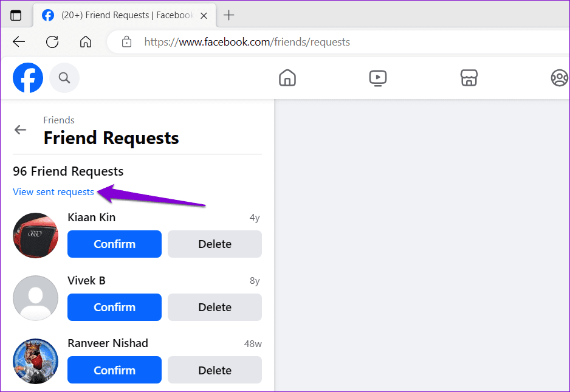Viewport: 570px width, 392px height.
Task: Open the Groups icon in top navigation
Action: [x=559, y=78]
